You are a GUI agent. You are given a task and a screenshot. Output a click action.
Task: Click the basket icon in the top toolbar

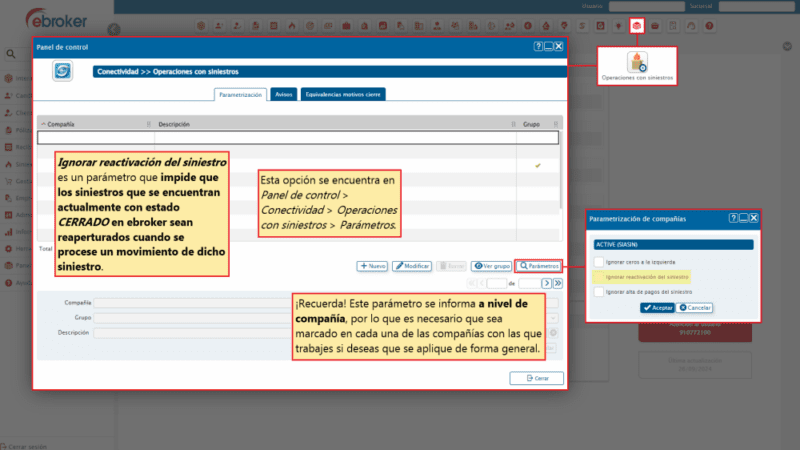[x=655, y=26]
